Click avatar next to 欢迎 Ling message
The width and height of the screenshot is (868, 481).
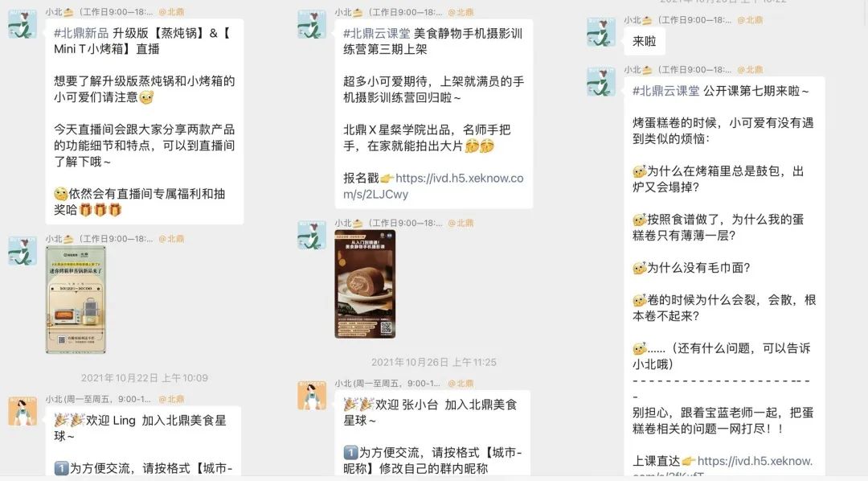coord(23,411)
